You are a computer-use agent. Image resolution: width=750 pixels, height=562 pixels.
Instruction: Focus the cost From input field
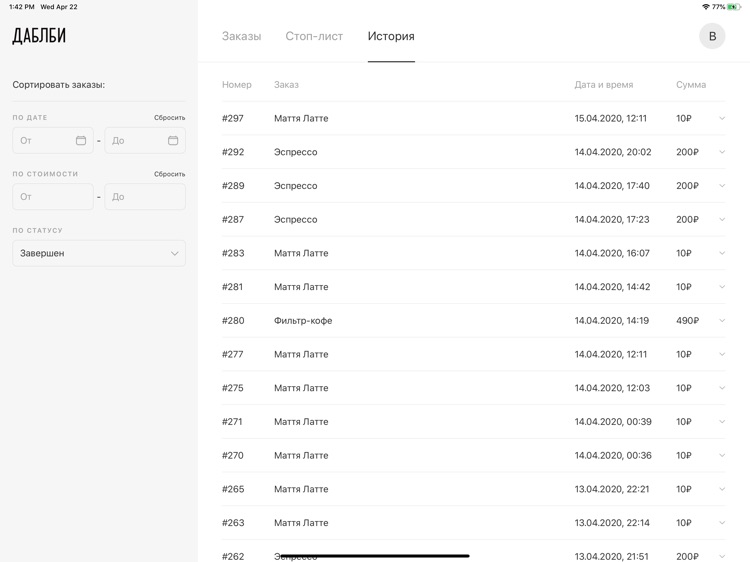(x=53, y=197)
